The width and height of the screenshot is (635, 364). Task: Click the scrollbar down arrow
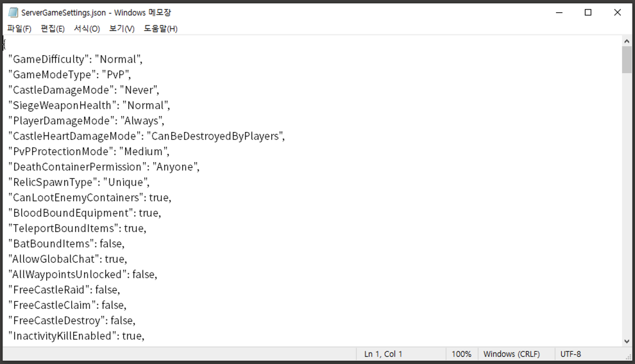click(x=627, y=342)
